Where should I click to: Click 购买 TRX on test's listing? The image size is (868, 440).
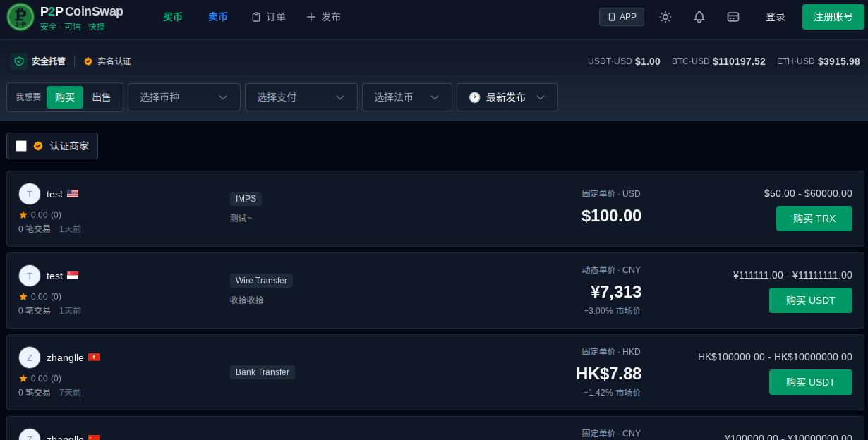click(814, 219)
